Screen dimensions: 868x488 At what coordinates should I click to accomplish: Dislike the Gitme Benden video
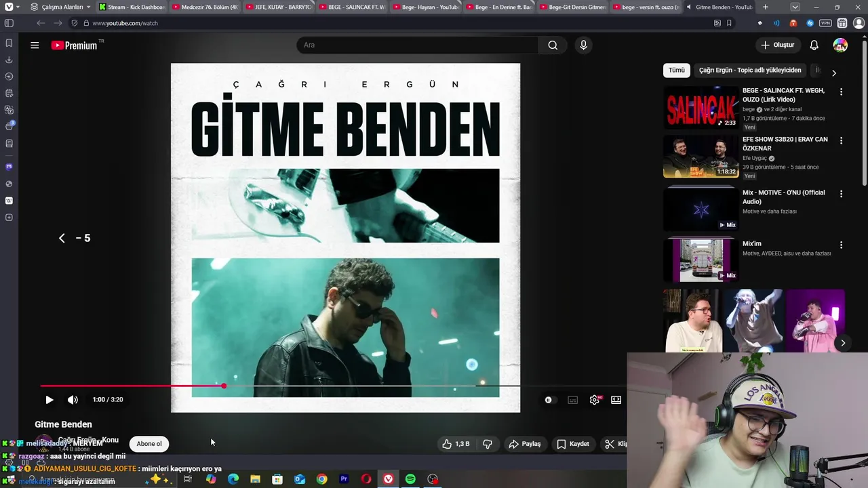click(488, 444)
